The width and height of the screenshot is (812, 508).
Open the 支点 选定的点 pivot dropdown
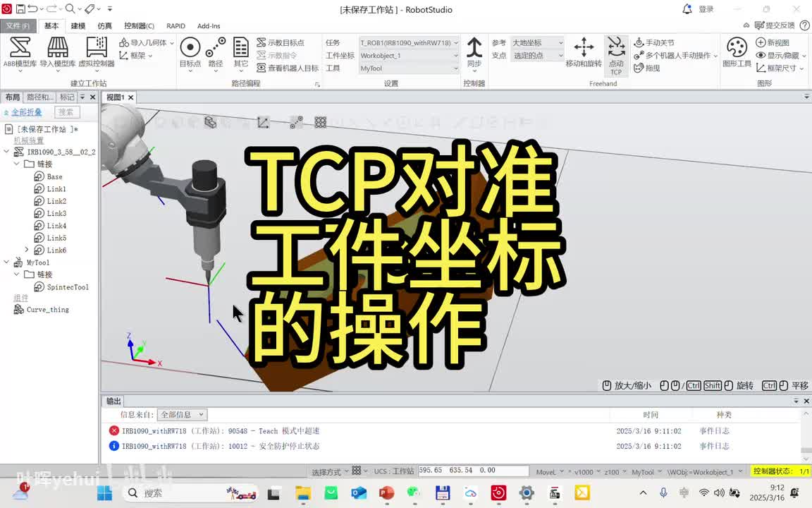(x=538, y=56)
